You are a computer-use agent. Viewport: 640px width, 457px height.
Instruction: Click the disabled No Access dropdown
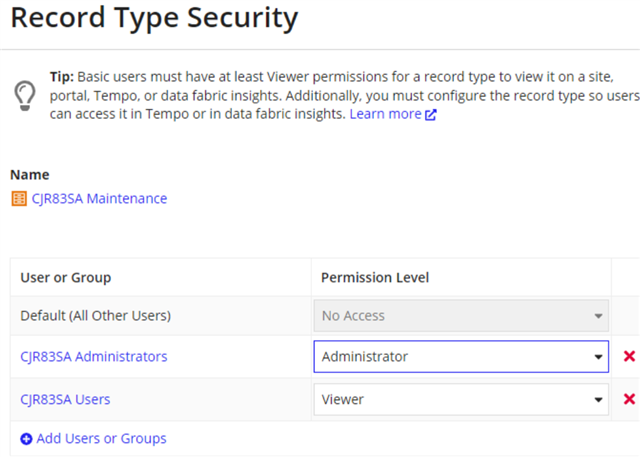461,316
